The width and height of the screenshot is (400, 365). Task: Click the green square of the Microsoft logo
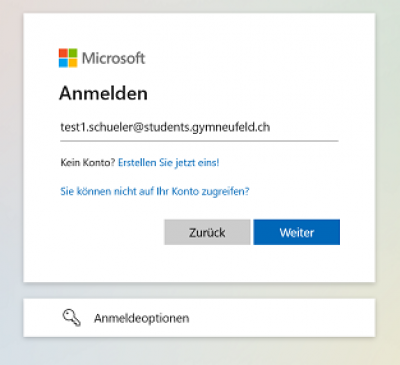(73, 53)
